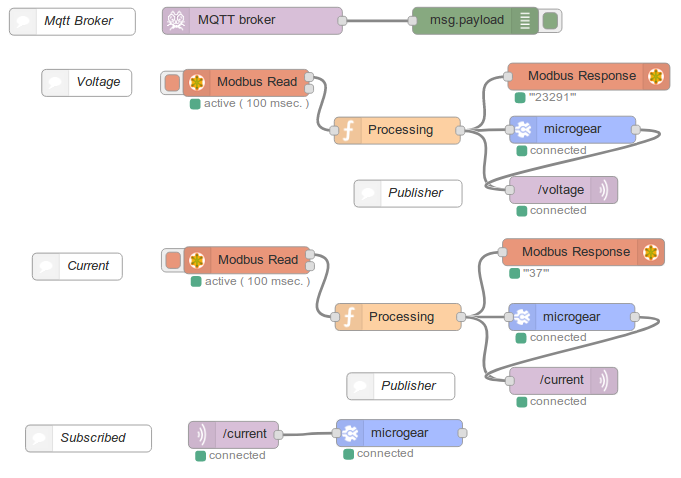Click the Current comment bubble icon
Image resolution: width=681 pixels, height=478 pixels.
click(46, 267)
